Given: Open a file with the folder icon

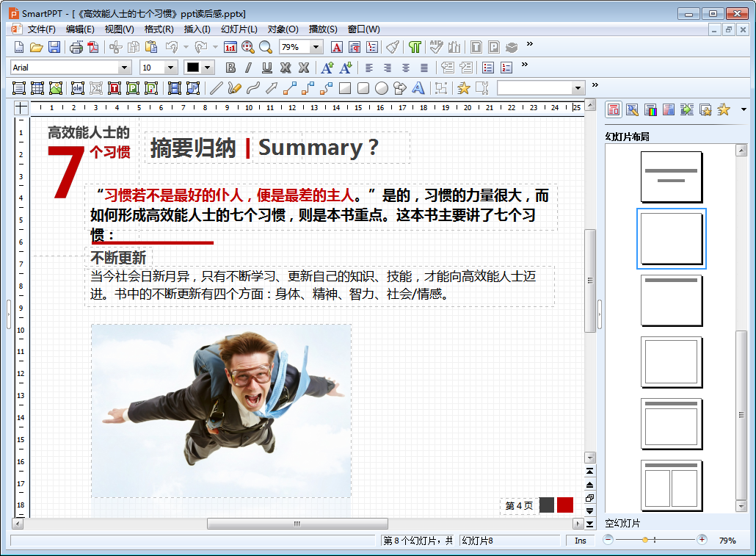Looking at the screenshot, I should click(x=36, y=47).
